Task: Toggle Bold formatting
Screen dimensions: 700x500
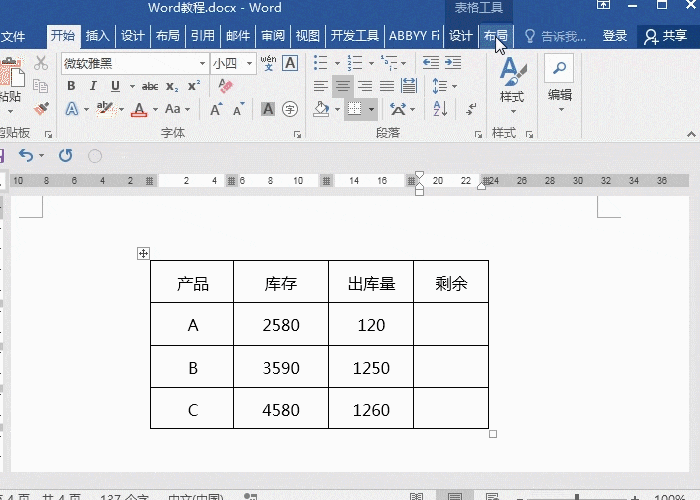Action: [x=71, y=86]
